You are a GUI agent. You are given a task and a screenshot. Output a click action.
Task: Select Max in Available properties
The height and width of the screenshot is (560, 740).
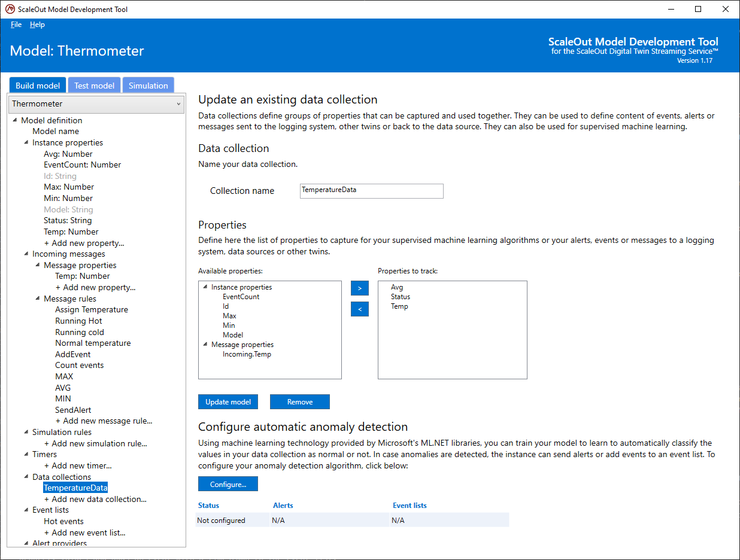(x=229, y=316)
